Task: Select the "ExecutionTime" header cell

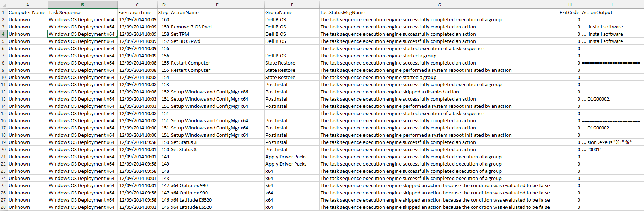Action: pos(137,12)
